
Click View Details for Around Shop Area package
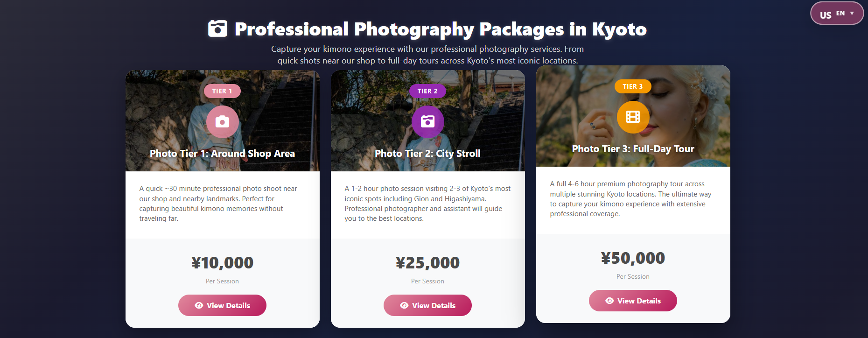[222, 305]
